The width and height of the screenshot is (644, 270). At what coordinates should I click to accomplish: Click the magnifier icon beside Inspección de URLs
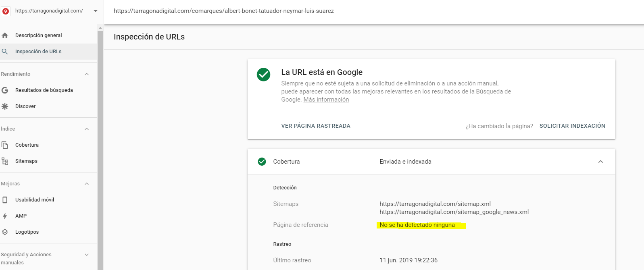5,52
